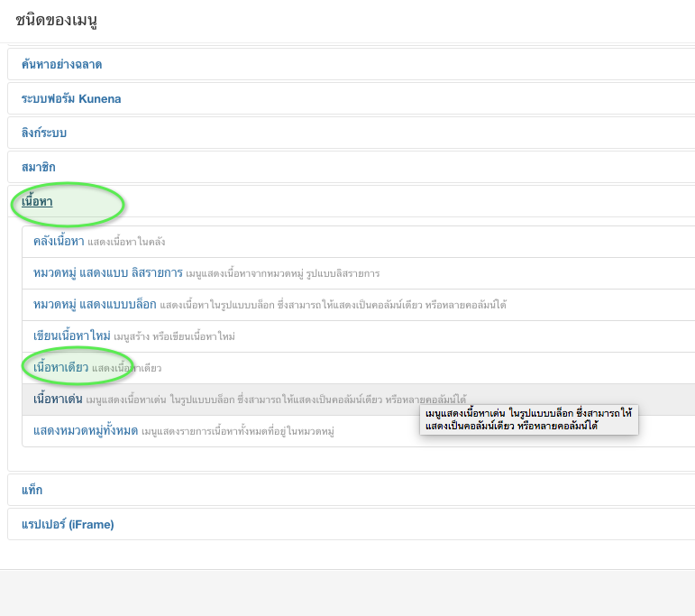The image size is (695, 616).
Task: Click description เมนูแสดงเนื้อหาจากหมวดหมู่ รูปแบบลิสรายการ
Action: pos(283,274)
